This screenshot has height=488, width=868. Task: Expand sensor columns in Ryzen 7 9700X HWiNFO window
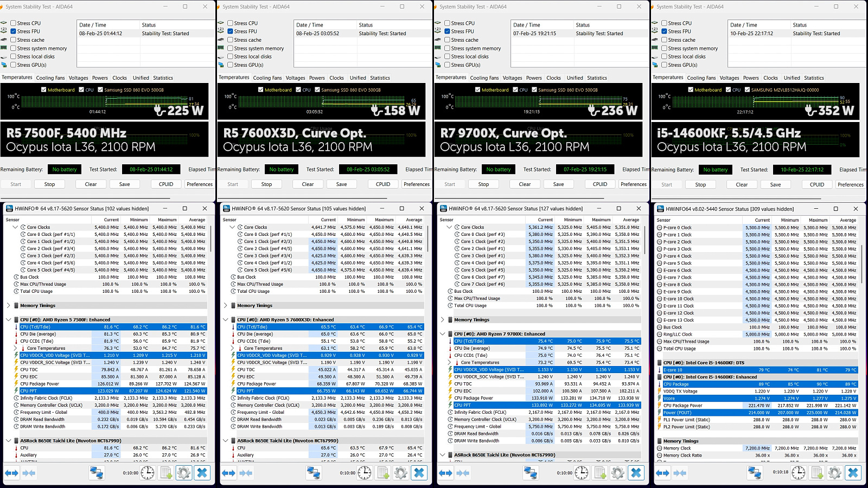445,473
